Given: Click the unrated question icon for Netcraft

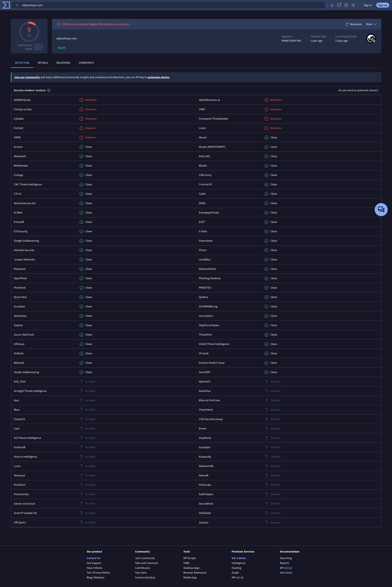Looking at the screenshot, I should point(266,476).
